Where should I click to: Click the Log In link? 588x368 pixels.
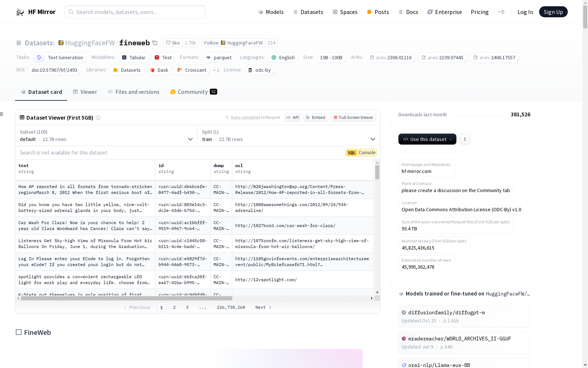tap(525, 12)
